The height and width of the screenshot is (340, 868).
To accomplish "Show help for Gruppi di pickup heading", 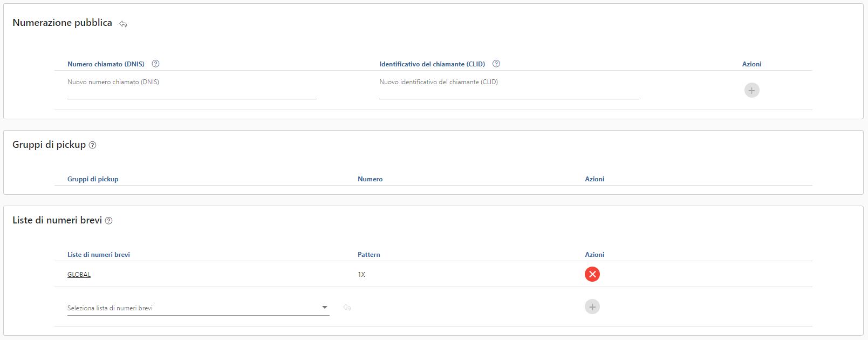I will pyautogui.click(x=92, y=145).
